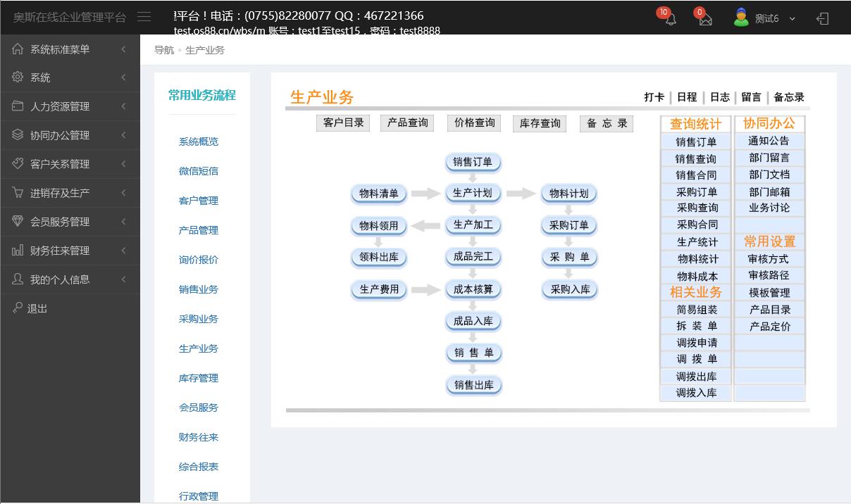Expand the 系统标准菜单 chevron
This screenshot has width=851, height=504.
pos(123,49)
